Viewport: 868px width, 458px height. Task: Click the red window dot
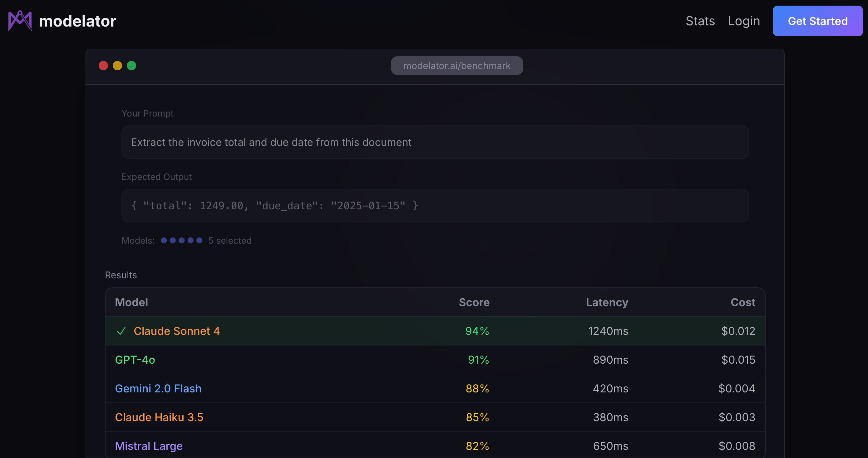click(103, 65)
